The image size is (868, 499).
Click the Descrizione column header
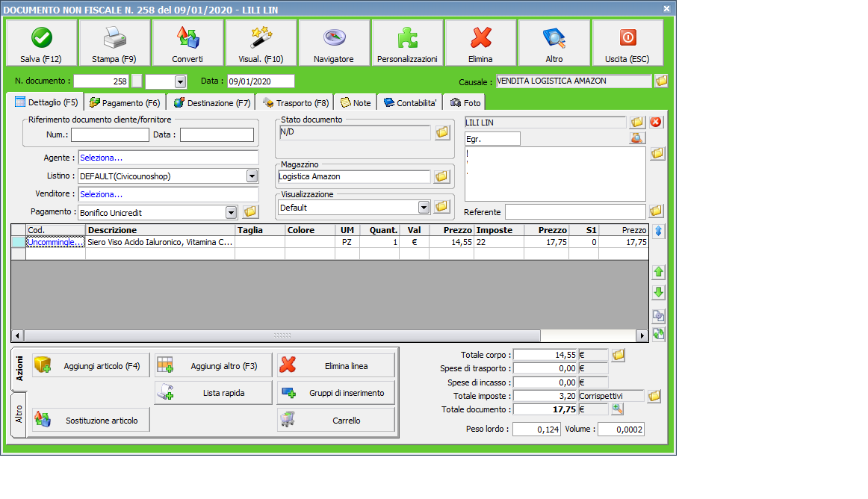tap(161, 230)
